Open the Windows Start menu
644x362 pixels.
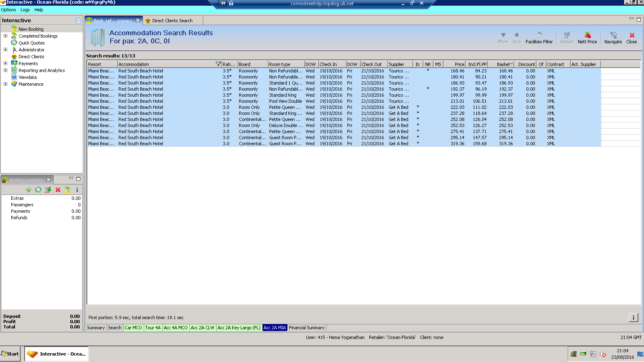coord(10,354)
